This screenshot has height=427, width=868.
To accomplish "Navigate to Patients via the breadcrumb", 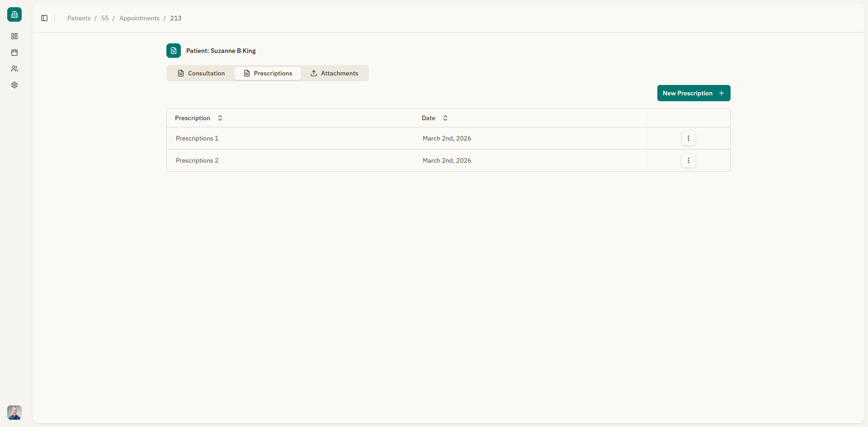I will point(79,18).
